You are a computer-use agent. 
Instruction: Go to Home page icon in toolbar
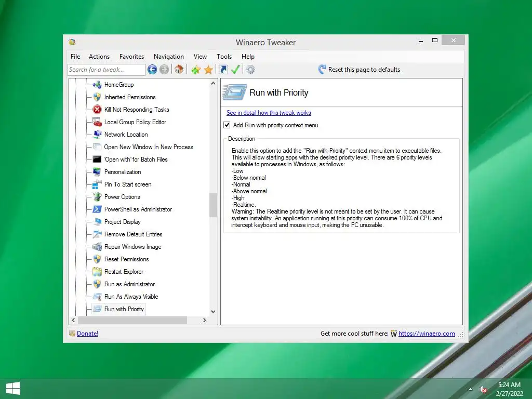[x=179, y=70]
